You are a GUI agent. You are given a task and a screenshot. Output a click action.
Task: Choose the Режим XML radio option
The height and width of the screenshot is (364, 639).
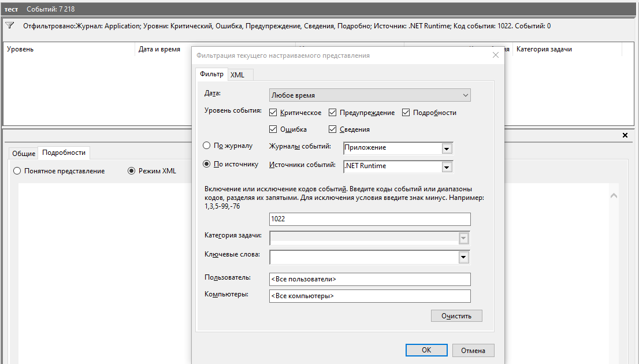pyautogui.click(x=131, y=171)
